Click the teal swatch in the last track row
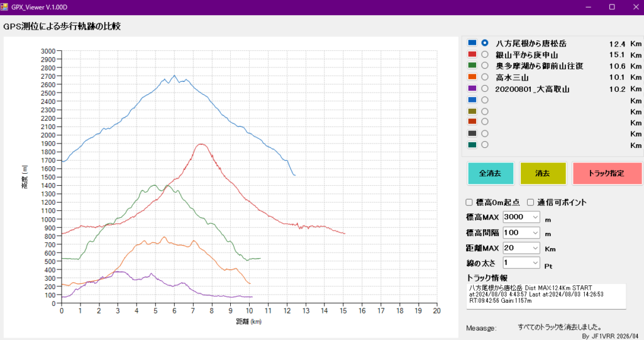 click(x=472, y=145)
